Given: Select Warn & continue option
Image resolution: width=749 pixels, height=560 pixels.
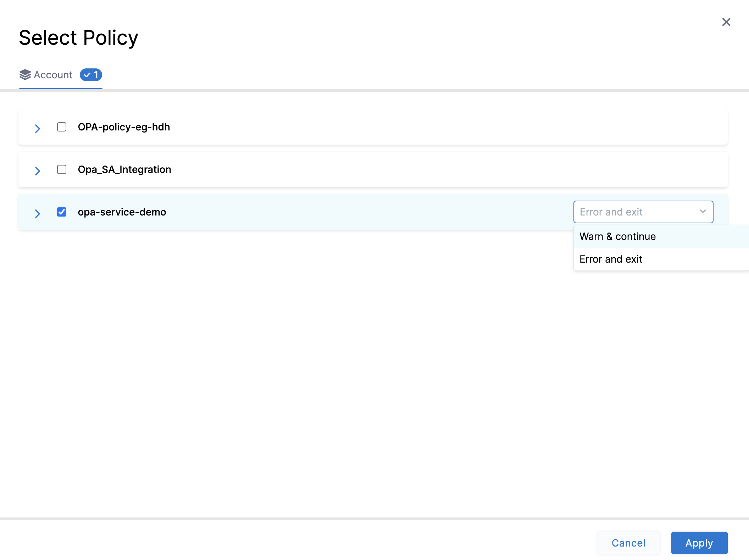Looking at the screenshot, I should pyautogui.click(x=617, y=236).
